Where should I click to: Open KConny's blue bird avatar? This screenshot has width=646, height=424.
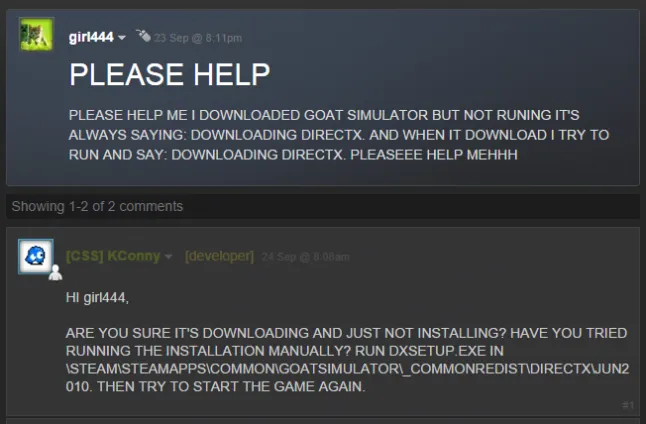[36, 256]
